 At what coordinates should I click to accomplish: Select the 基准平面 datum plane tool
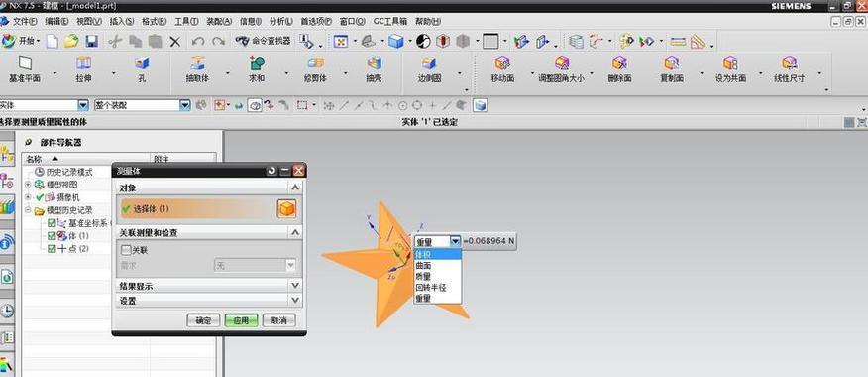coord(25,69)
